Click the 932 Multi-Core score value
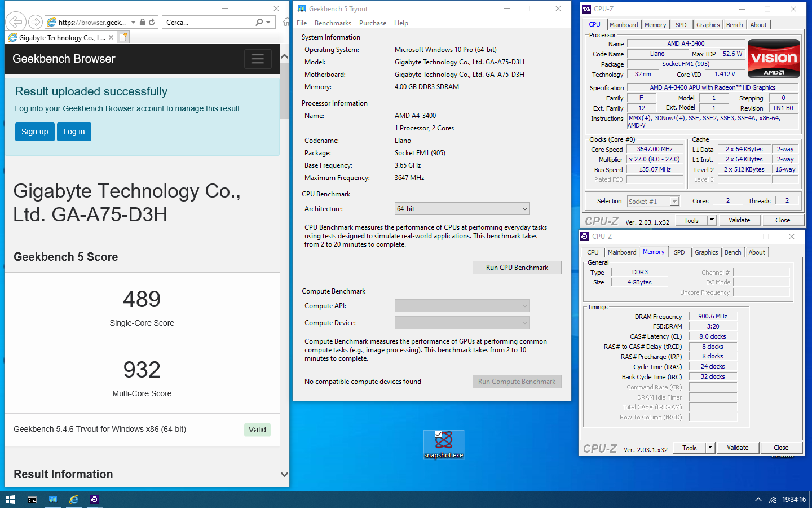 coord(142,370)
